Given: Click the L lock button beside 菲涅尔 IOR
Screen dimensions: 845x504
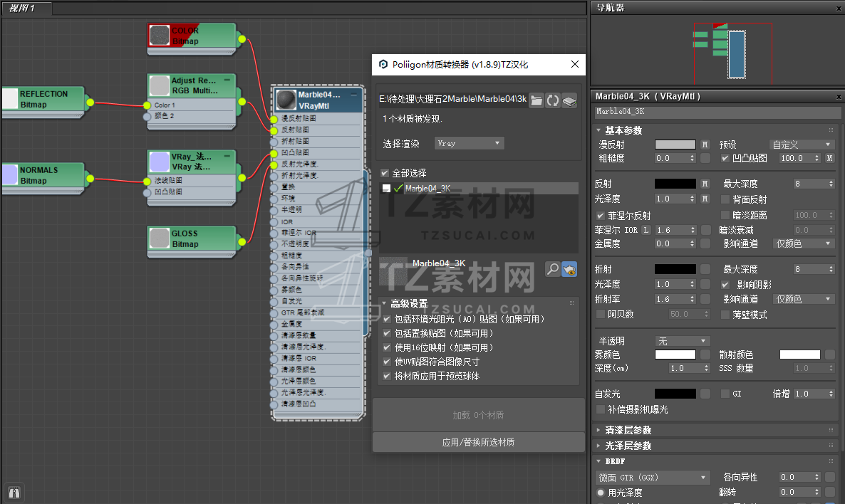Looking at the screenshot, I should pyautogui.click(x=646, y=230).
